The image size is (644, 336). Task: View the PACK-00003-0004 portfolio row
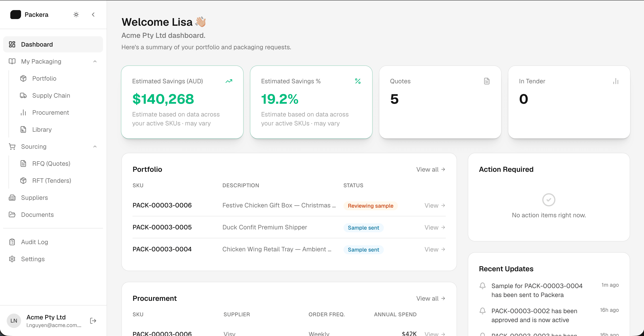(435, 249)
